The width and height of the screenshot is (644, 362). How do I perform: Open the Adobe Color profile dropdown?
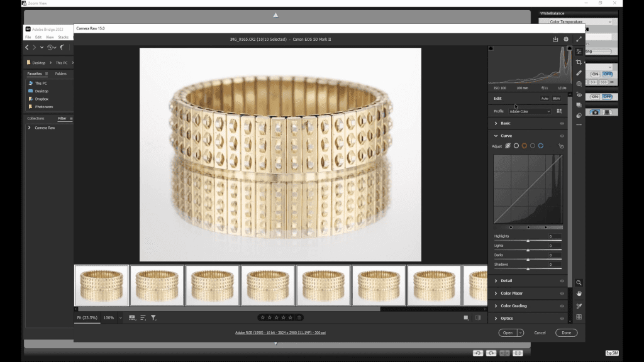[x=530, y=111]
